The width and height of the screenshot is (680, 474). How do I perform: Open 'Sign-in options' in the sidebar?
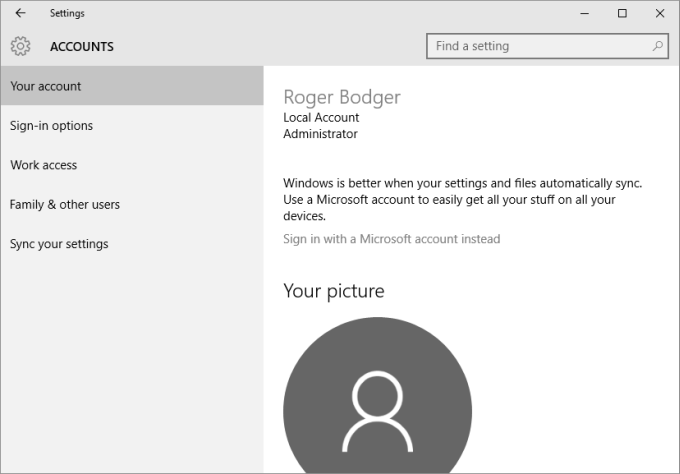[52, 126]
